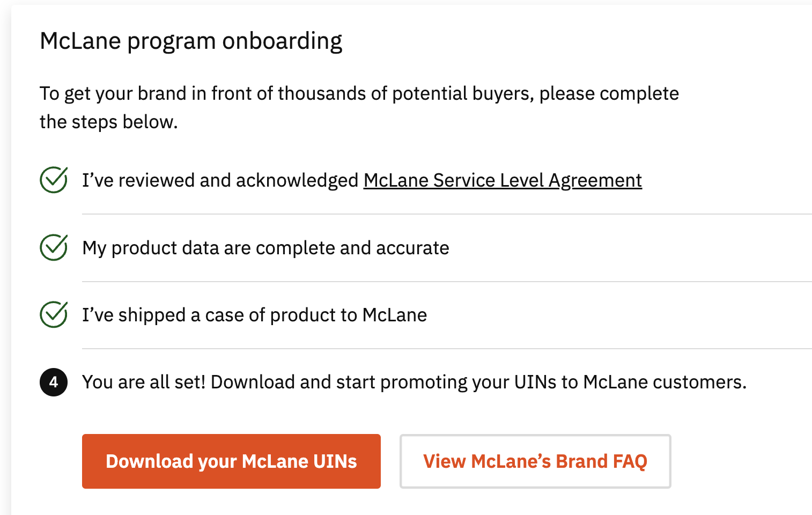The height and width of the screenshot is (515, 812).
Task: Click the black step 4 number badge
Action: pos(54,382)
